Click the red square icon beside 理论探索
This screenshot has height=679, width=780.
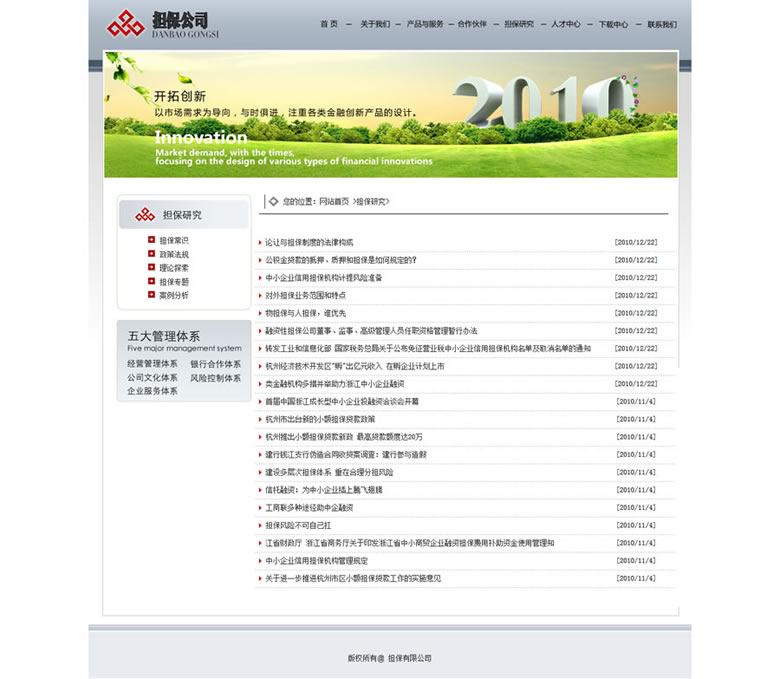[152, 268]
